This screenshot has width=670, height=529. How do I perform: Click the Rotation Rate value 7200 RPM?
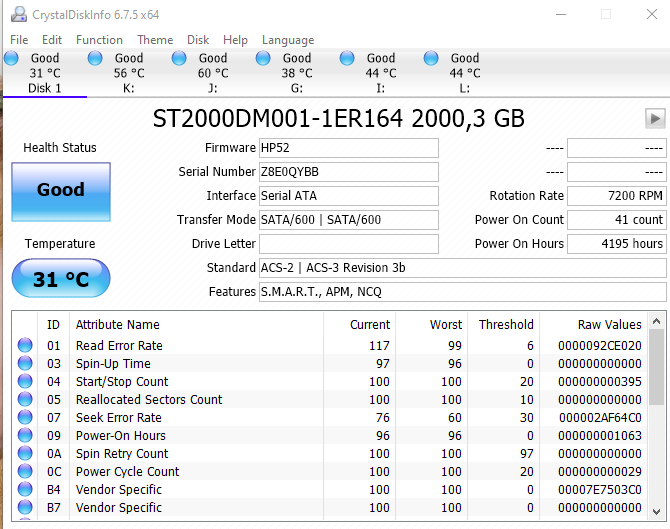click(x=617, y=196)
